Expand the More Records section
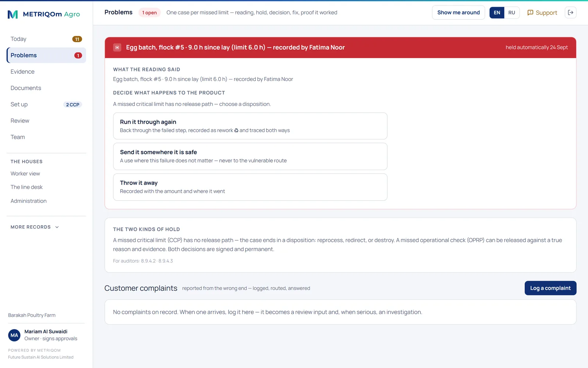Screen dimensions: 588x368 (35, 227)
